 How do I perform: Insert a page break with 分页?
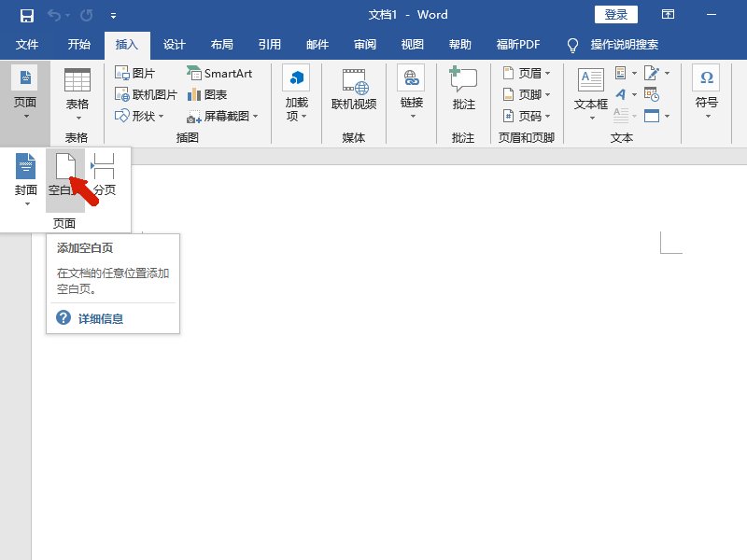point(103,177)
